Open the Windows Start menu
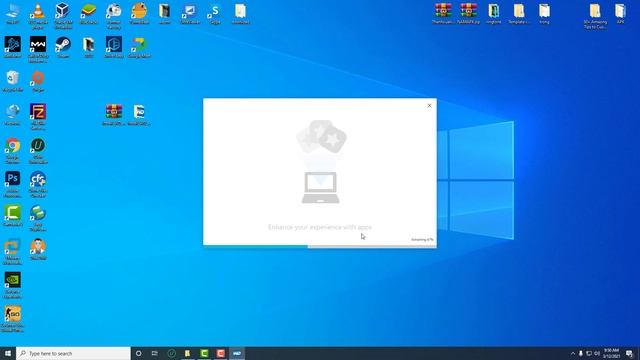This screenshot has width=640, height=360. coord(8,353)
